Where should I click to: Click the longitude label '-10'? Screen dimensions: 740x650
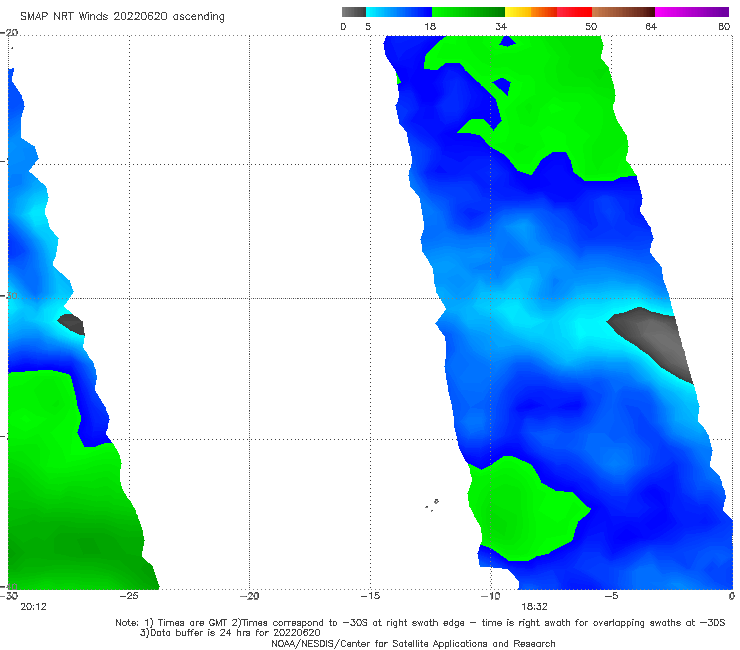[490, 596]
